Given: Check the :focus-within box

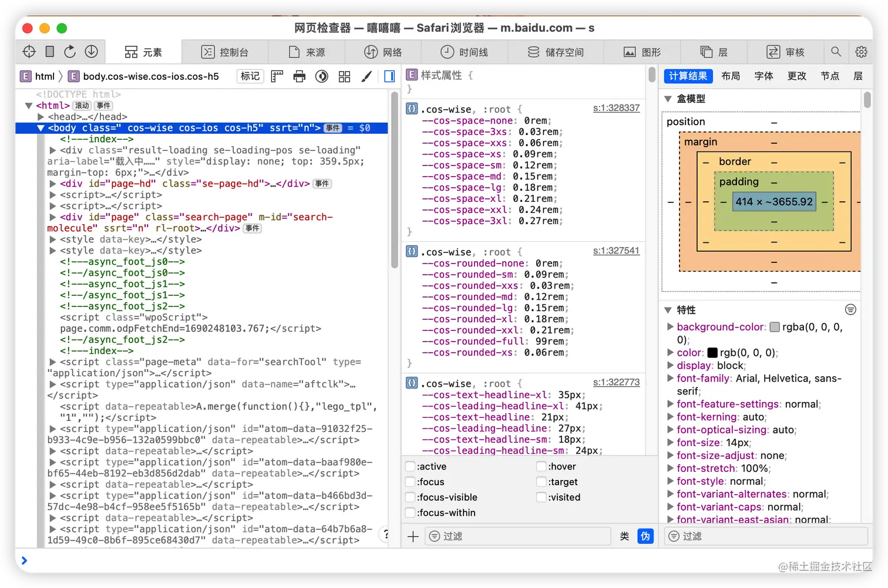Looking at the screenshot, I should 411,512.
